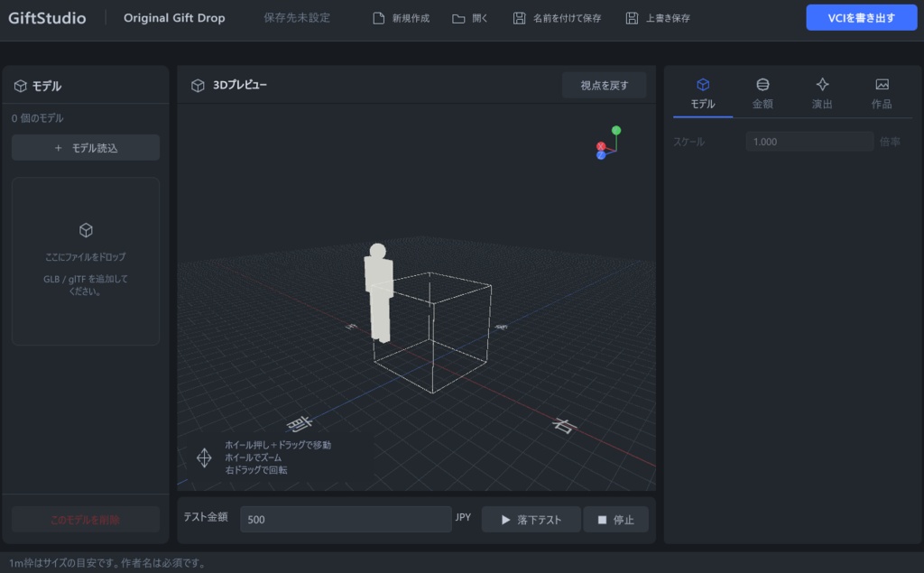Switch to the モデル tab

pos(703,95)
